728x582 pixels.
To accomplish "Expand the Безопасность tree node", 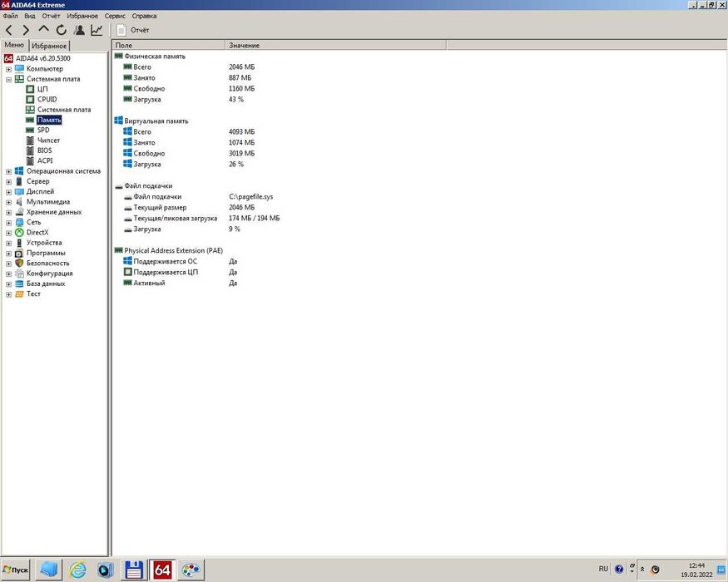I will tap(8, 264).
